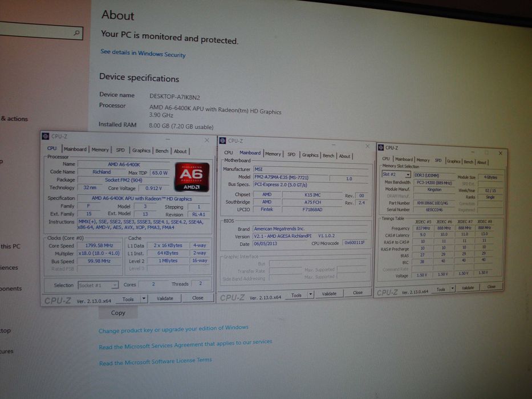Click the motherboard model FM2-A75MA-E35 field
Image resolution: width=532 pixels, height=399 pixels.
point(291,177)
